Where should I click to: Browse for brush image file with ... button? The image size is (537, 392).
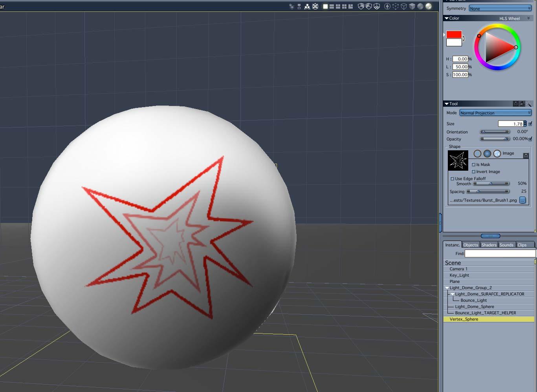(x=522, y=200)
